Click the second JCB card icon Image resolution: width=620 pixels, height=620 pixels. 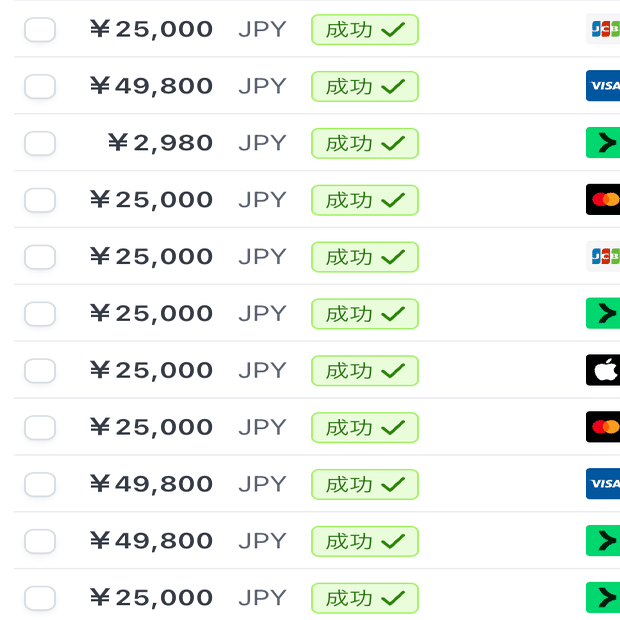coord(603,257)
